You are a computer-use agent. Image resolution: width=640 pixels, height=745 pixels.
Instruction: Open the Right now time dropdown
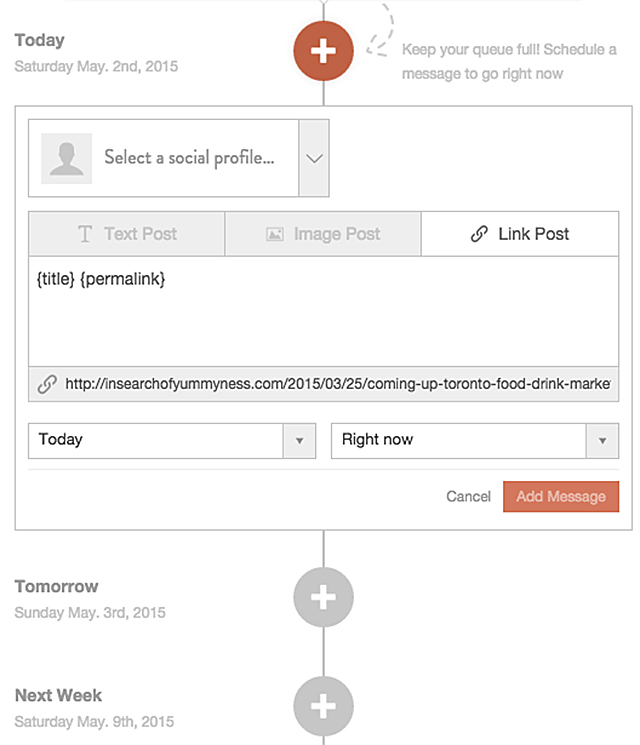click(475, 440)
